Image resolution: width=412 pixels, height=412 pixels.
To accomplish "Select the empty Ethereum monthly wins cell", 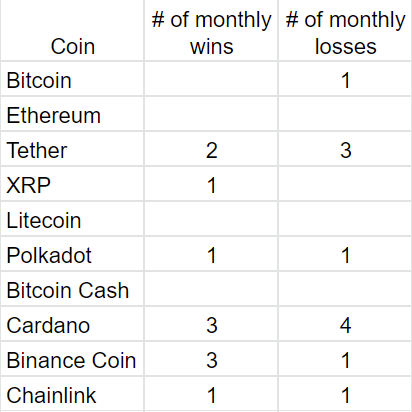I will coord(211,114).
